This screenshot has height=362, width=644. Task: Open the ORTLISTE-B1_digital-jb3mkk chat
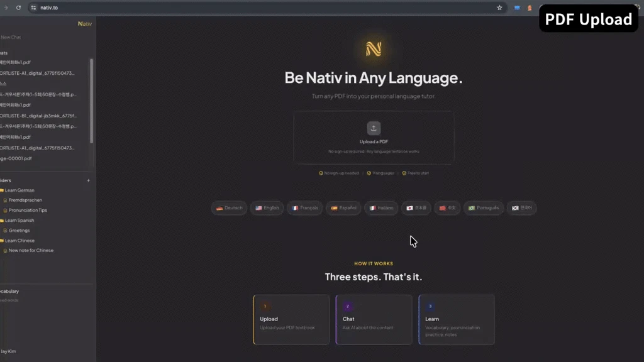coord(38,116)
